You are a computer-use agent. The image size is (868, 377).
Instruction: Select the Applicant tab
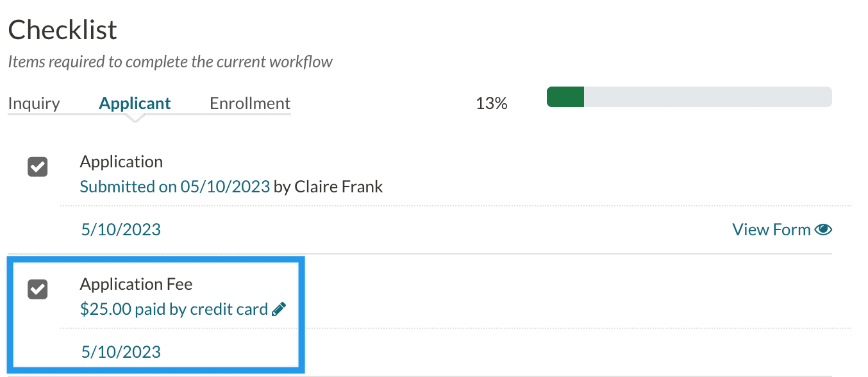pos(135,103)
